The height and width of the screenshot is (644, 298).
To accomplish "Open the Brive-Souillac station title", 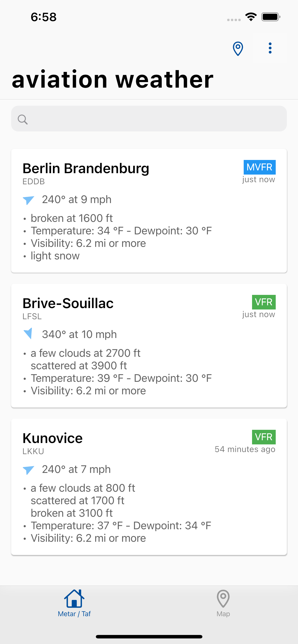I will tap(68, 303).
